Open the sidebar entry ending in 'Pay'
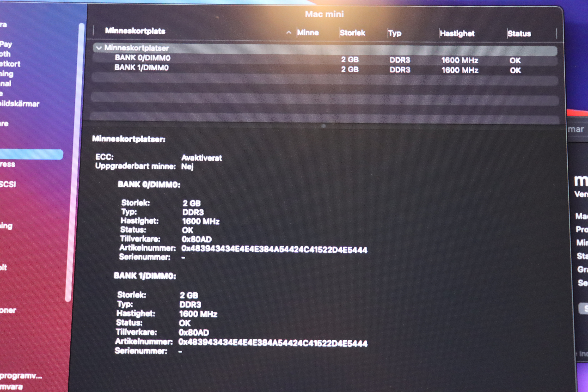Viewport: 588px width, 392px height. point(6,44)
